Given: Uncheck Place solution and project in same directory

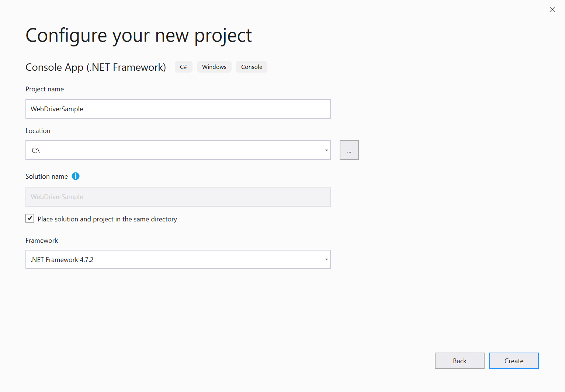Looking at the screenshot, I should click(x=30, y=218).
